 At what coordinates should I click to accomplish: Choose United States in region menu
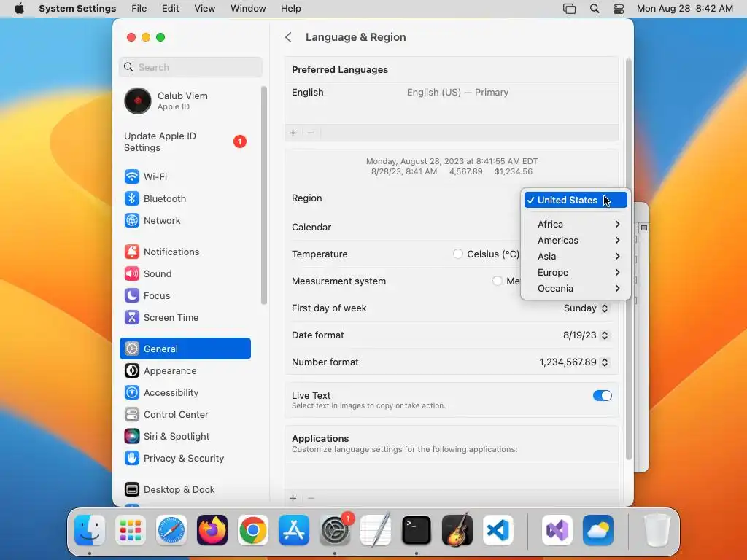pos(576,200)
